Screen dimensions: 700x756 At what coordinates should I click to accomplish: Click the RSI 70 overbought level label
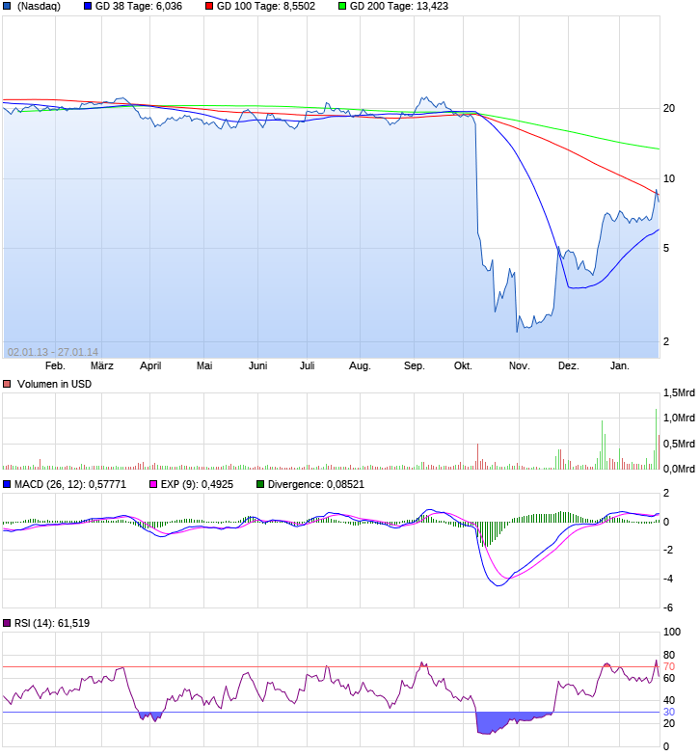click(669, 667)
